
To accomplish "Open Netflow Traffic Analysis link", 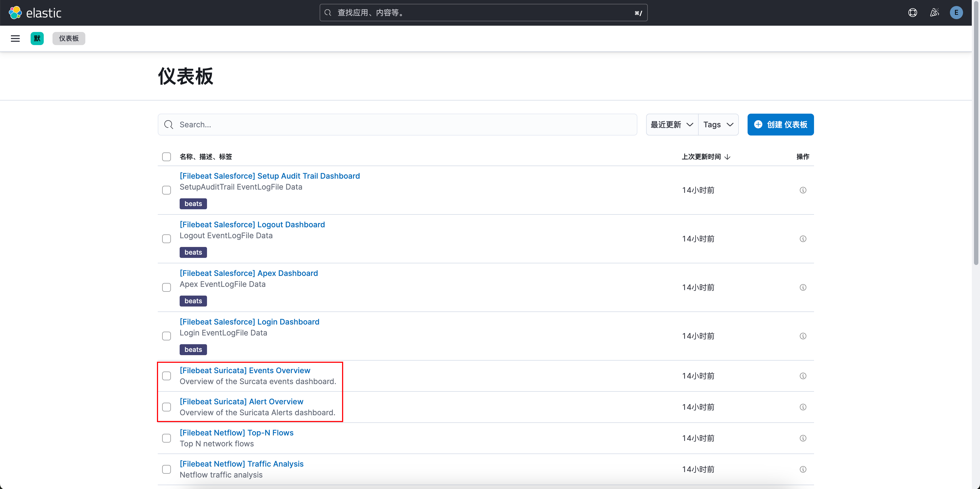I will [241, 464].
